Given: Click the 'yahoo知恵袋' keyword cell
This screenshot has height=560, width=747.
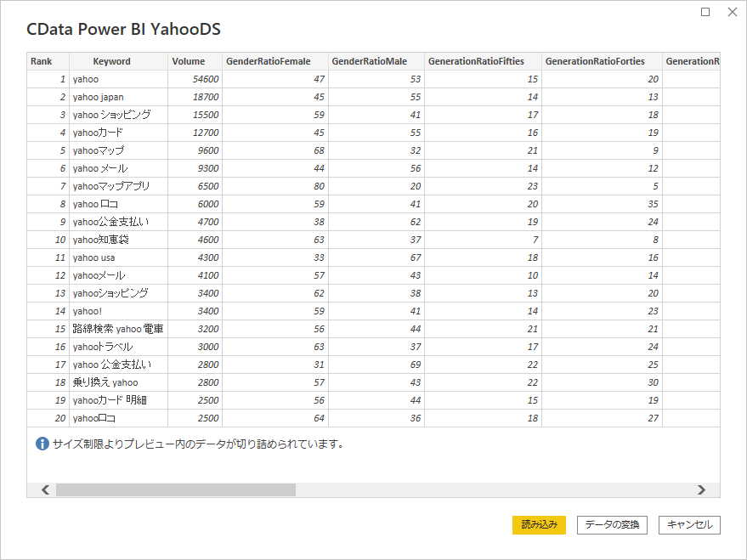Looking at the screenshot, I should (119, 240).
